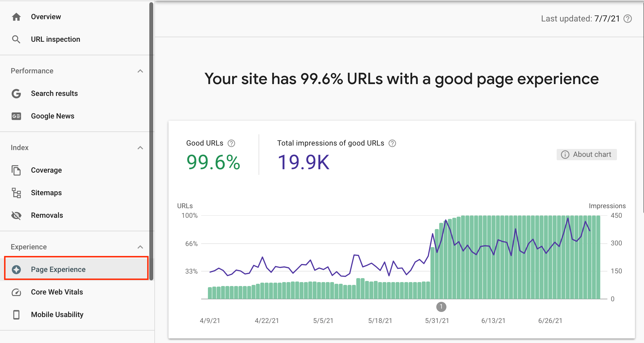Image resolution: width=644 pixels, height=343 pixels.
Task: Open help icon next to Good URLs
Action: [x=231, y=143]
